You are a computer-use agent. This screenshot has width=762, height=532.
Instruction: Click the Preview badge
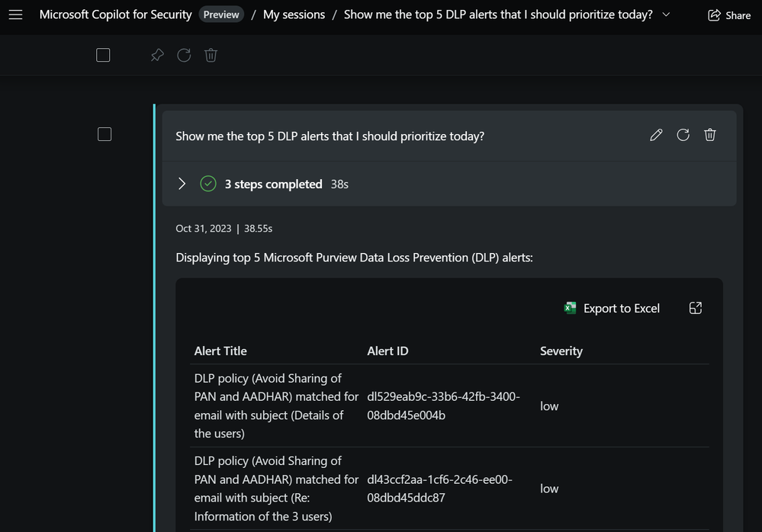coord(221,14)
